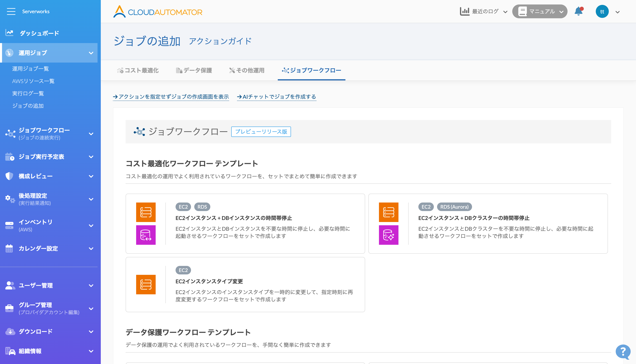Expand the カレンダー設定 chevron
Image resolution: width=636 pixels, height=364 pixels.
point(91,248)
